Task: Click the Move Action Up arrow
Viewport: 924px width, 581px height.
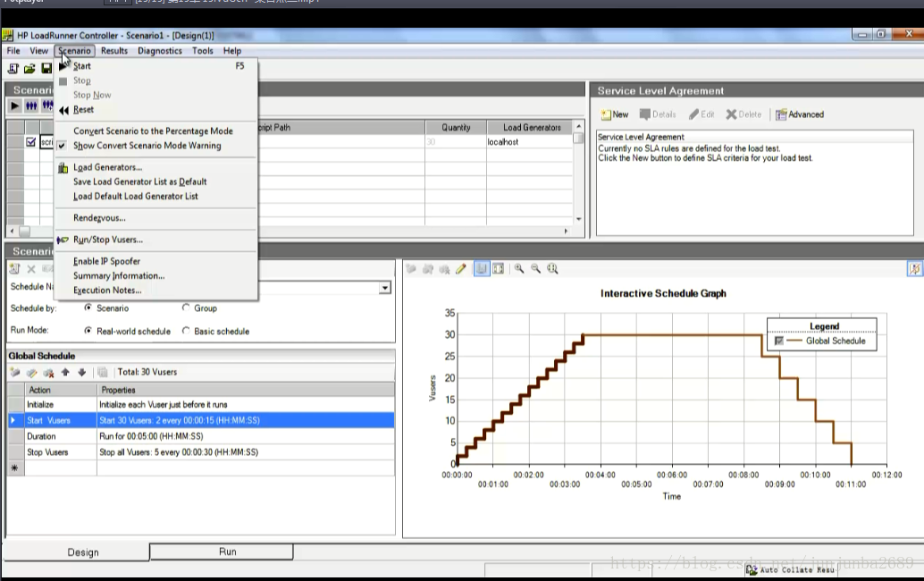Action: [65, 372]
